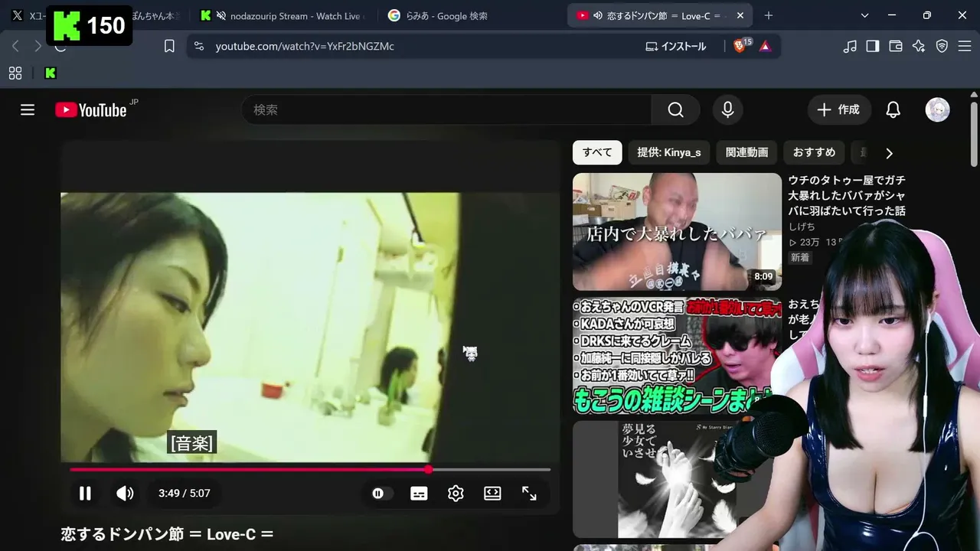Open the Brave Shields lion icon
This screenshot has height=551, width=980.
(x=741, y=46)
